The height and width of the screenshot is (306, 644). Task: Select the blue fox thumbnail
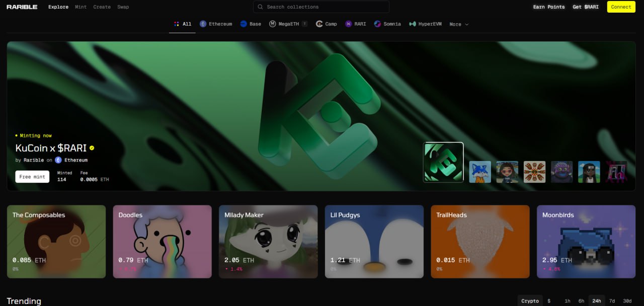(x=480, y=172)
